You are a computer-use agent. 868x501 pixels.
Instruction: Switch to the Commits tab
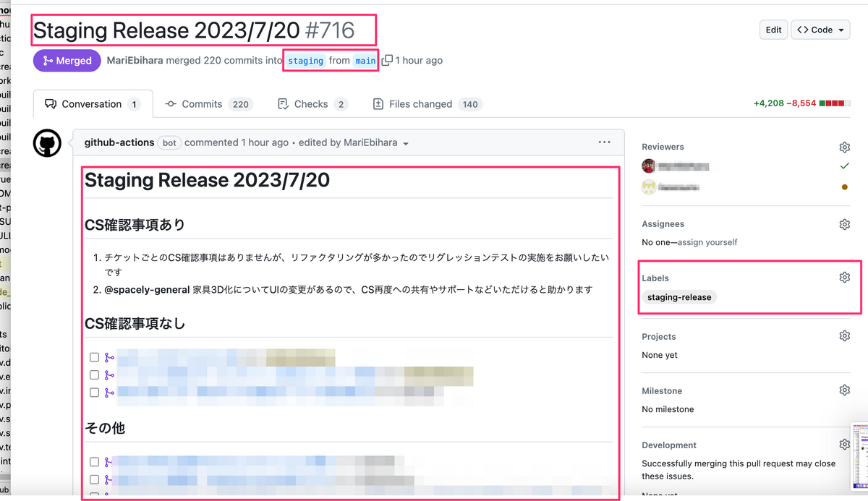tap(203, 103)
